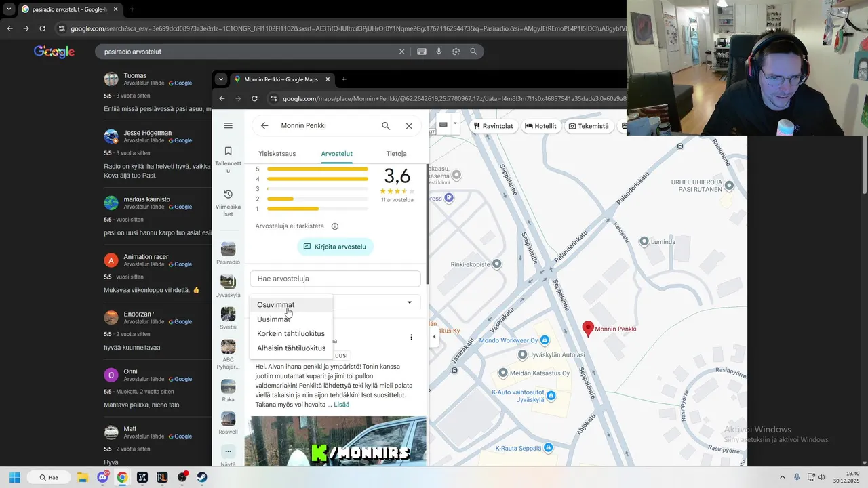Click the Hotellit category chip
The image size is (868, 488).
click(540, 126)
